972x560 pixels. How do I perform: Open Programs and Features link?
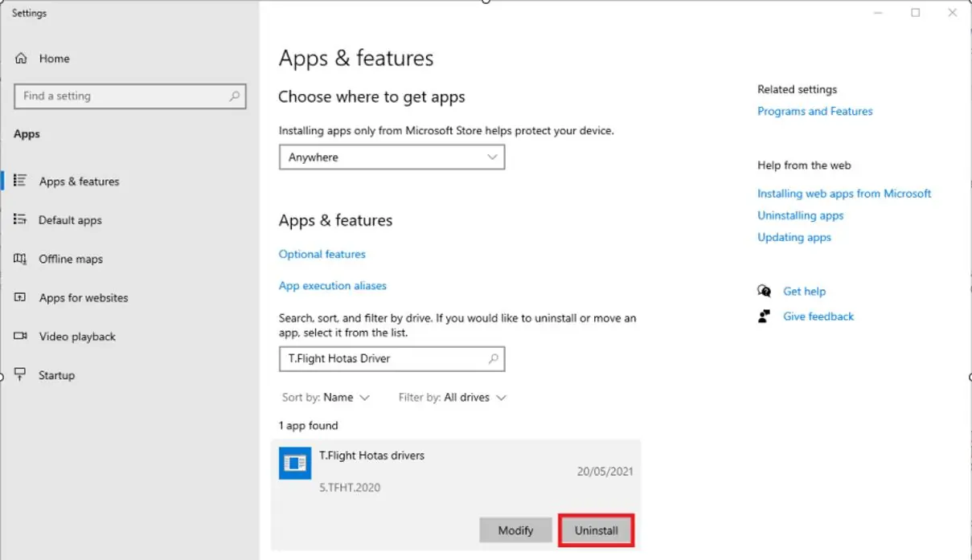(814, 111)
